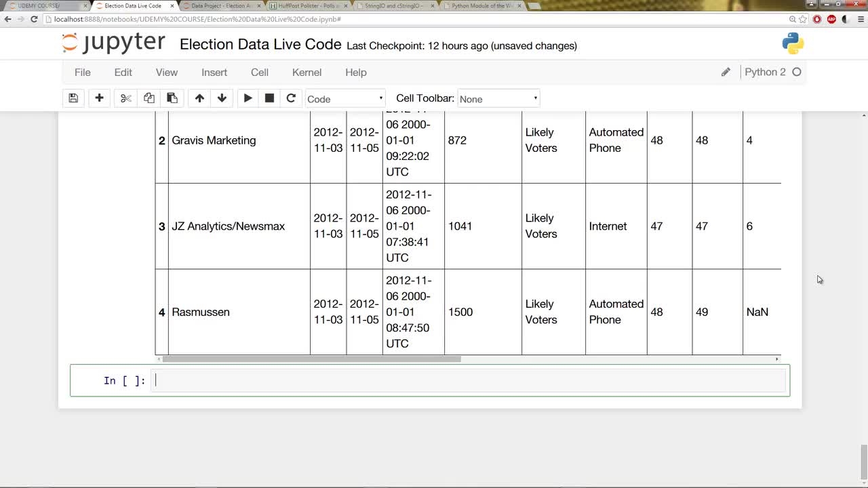Open the cell type Code dropdown
868x488 pixels.
click(345, 99)
